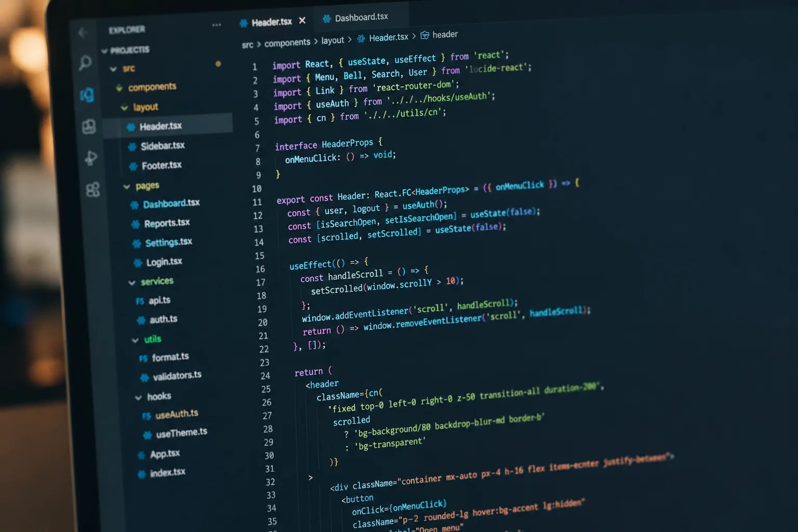The height and width of the screenshot is (532, 798).
Task: Click line number 24 in the gutter
Action: pyautogui.click(x=265, y=376)
